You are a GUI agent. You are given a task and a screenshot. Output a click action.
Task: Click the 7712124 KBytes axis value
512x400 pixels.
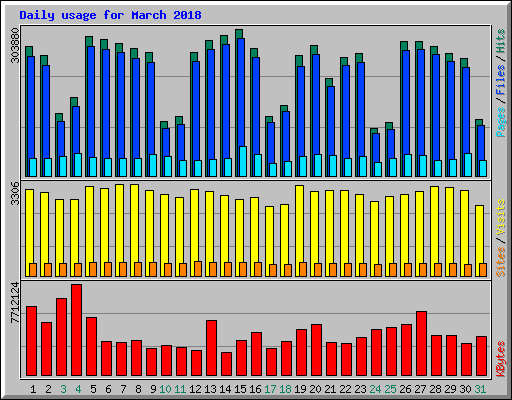point(15,303)
